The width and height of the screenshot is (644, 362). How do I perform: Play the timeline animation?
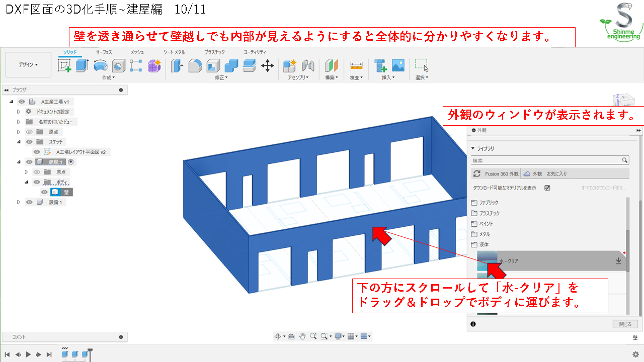28,354
